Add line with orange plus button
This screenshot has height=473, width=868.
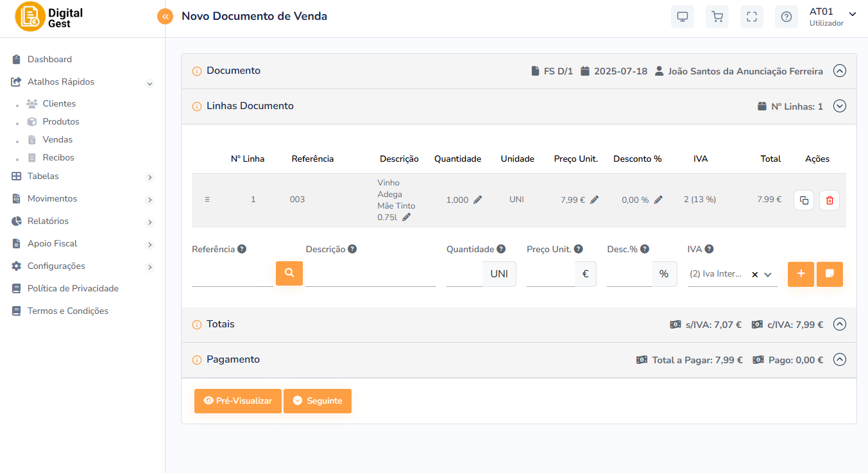point(800,274)
